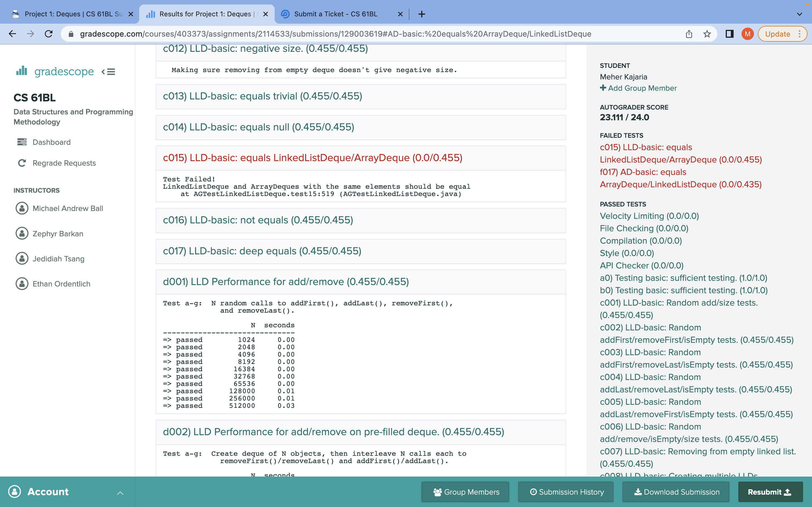Viewport: 812px width, 507px height.
Task: Open Regrade Requests from sidebar
Action: (64, 163)
